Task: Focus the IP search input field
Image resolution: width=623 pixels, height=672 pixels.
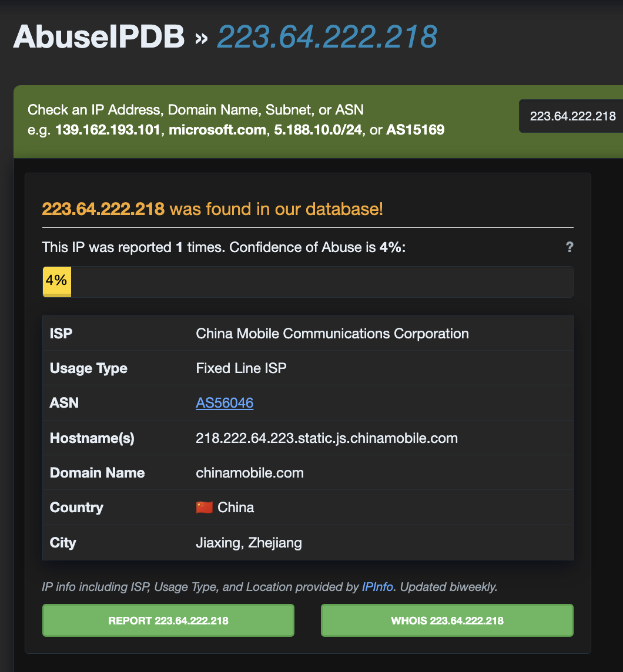Action: 572,116
